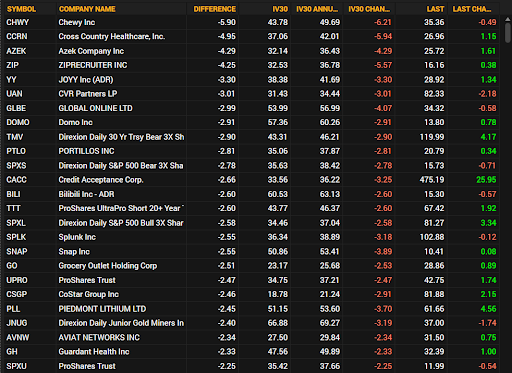Click the 102.88 last price
Screen dimensions: 512x373
[432, 237]
